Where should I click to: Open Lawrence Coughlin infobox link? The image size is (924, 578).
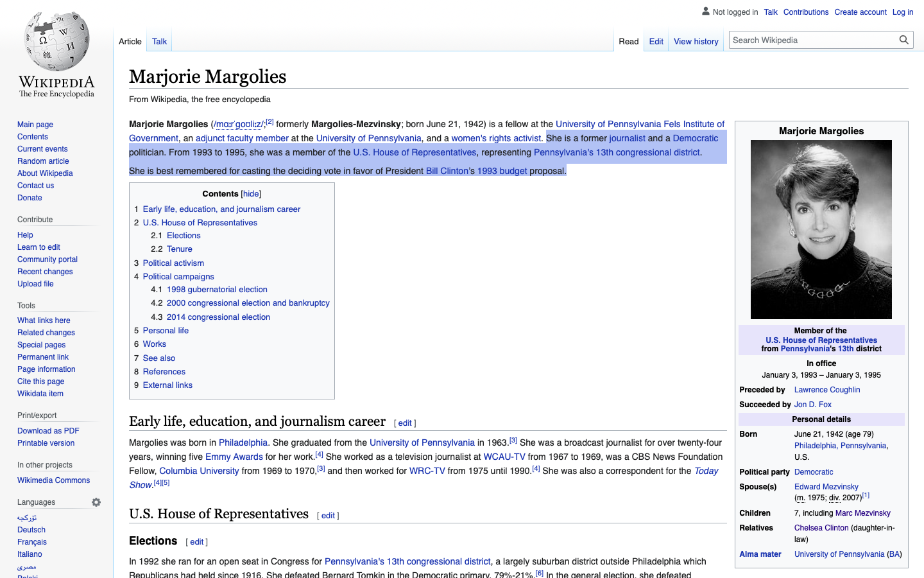tap(827, 390)
